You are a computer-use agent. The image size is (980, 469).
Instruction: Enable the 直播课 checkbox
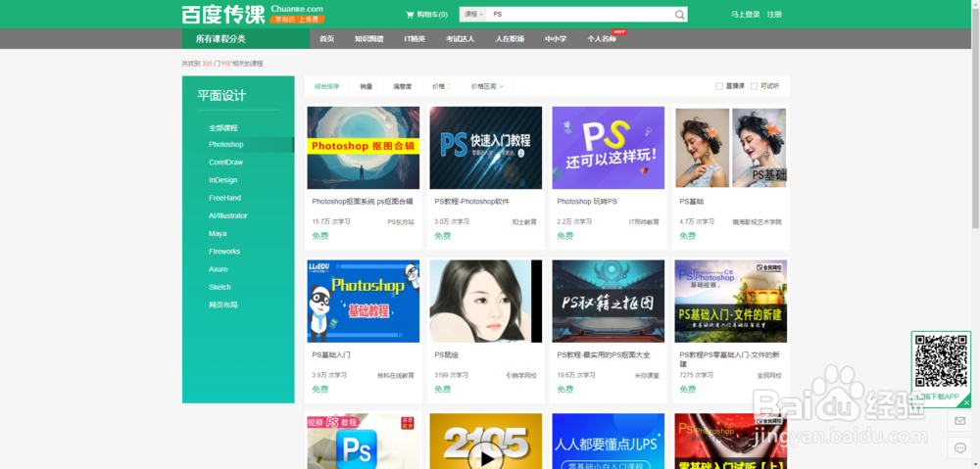(719, 86)
